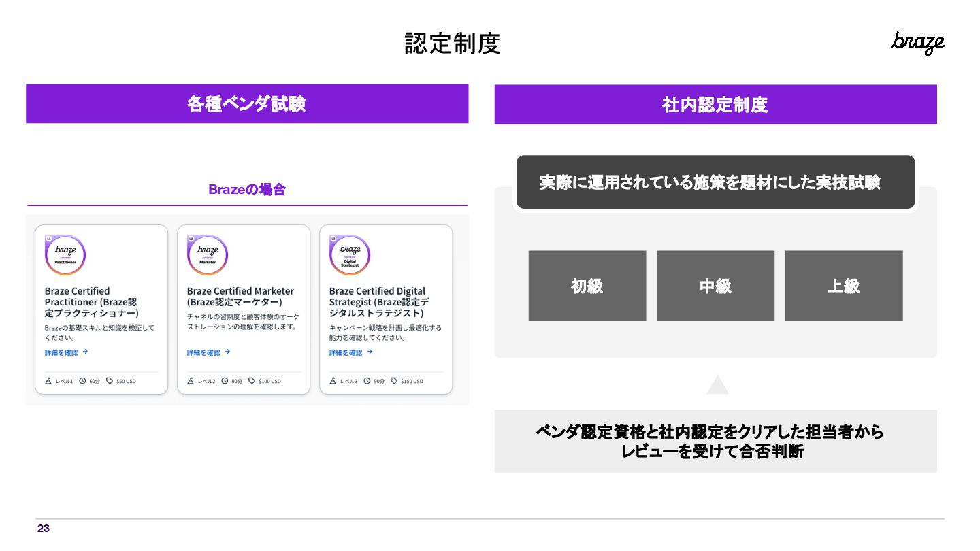Click the $50 USD price text
This screenshot has width=980, height=551.
click(x=126, y=381)
